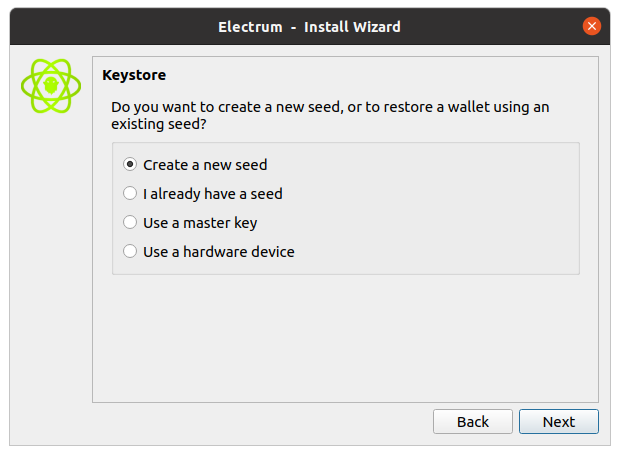Click the "Use a hardware device" label text
The height and width of the screenshot is (455, 620).
[219, 252]
